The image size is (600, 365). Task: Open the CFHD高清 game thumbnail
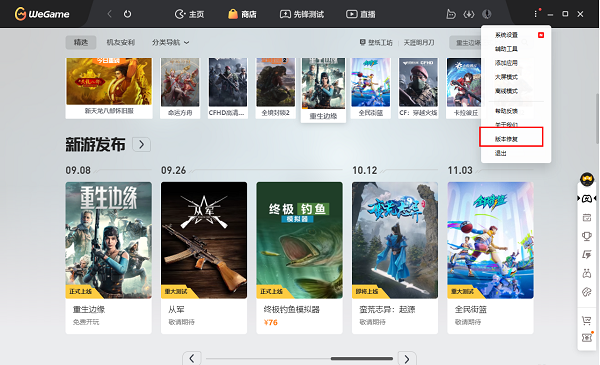click(228, 88)
